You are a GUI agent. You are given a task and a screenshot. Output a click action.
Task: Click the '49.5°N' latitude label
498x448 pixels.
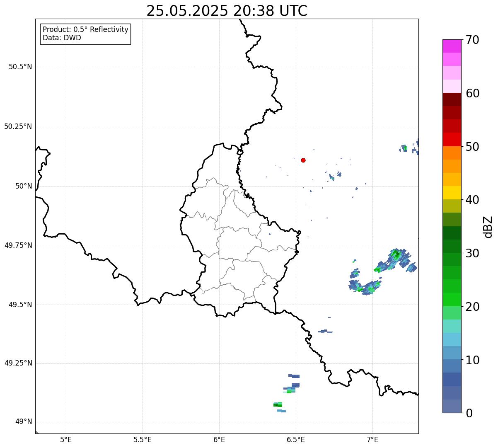click(20, 305)
